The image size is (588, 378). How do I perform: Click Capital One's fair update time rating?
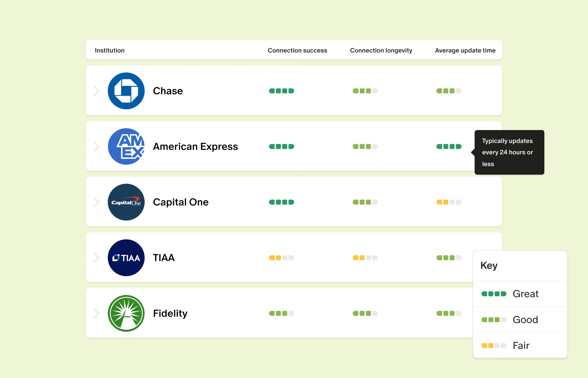(x=449, y=202)
